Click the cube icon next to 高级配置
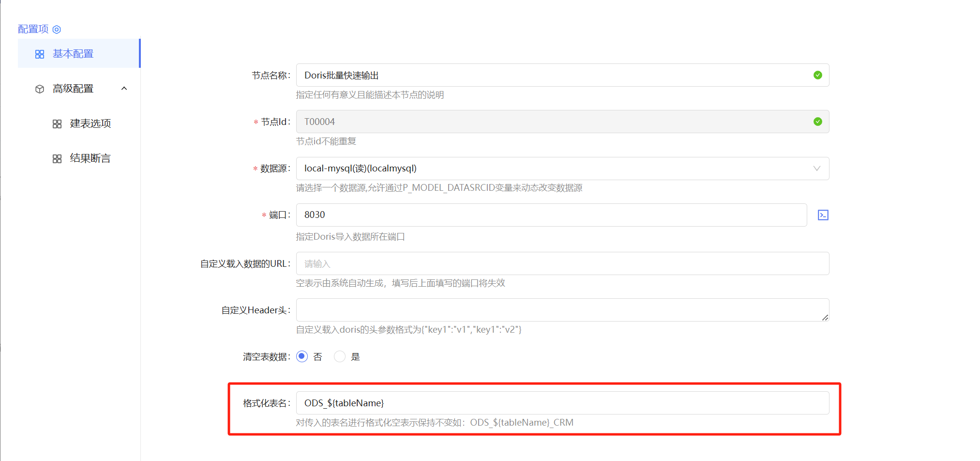Image resolution: width=980 pixels, height=461 pixels. 40,89
